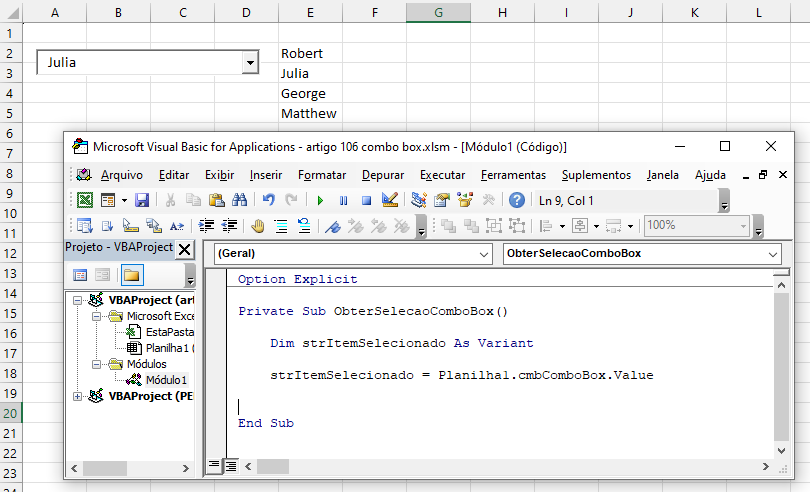Expand the VBAProject (PE tree node
The width and height of the screenshot is (810, 492).
(77, 396)
